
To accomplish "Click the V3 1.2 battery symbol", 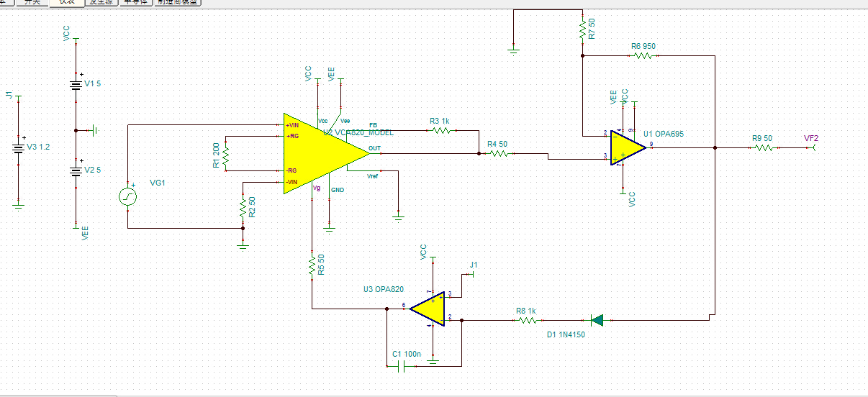I will (x=19, y=150).
